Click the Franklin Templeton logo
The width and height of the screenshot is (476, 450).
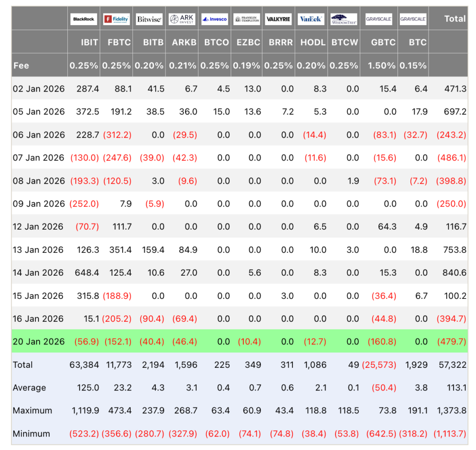coord(246,19)
